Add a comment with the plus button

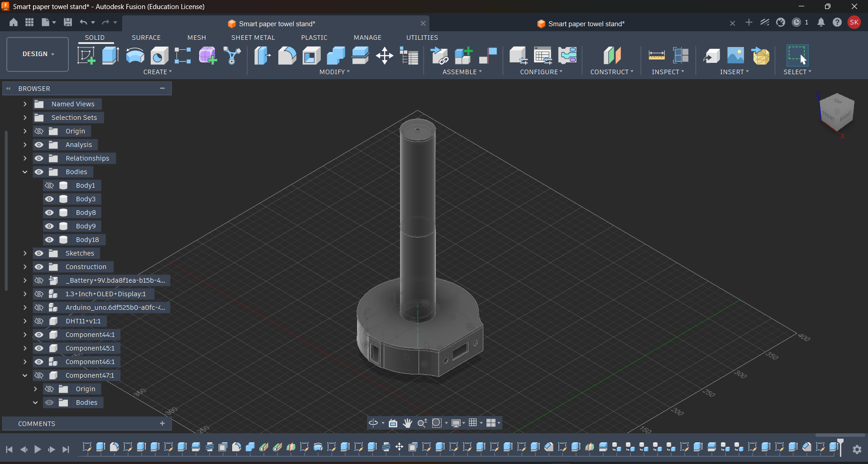pos(162,423)
